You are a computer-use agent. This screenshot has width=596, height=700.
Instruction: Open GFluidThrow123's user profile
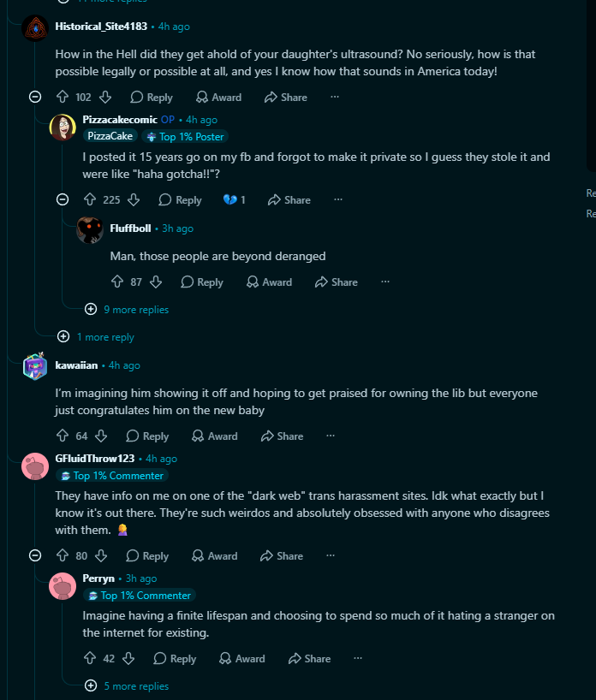click(x=95, y=459)
